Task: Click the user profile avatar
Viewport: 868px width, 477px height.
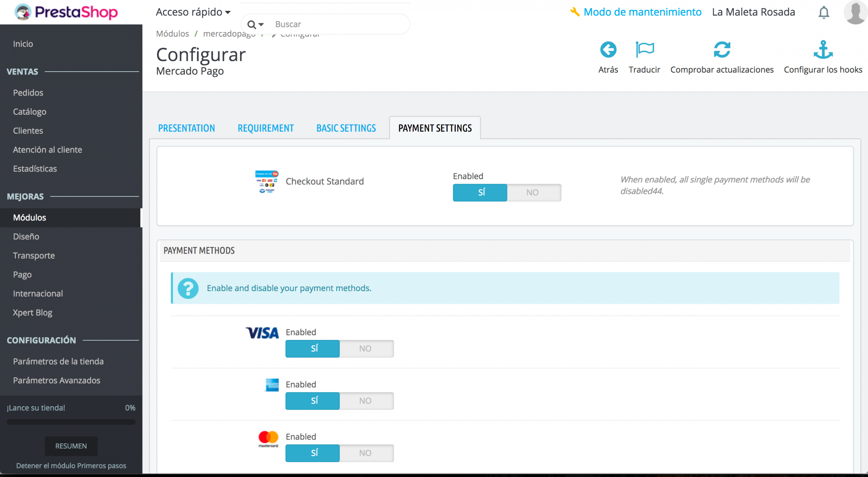Action: pyautogui.click(x=855, y=12)
